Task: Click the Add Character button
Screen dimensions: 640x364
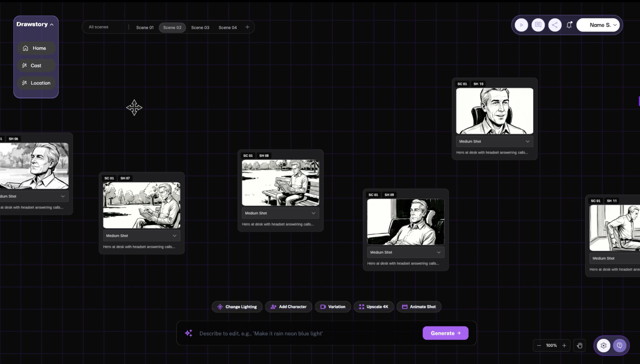Action: pyautogui.click(x=289, y=307)
